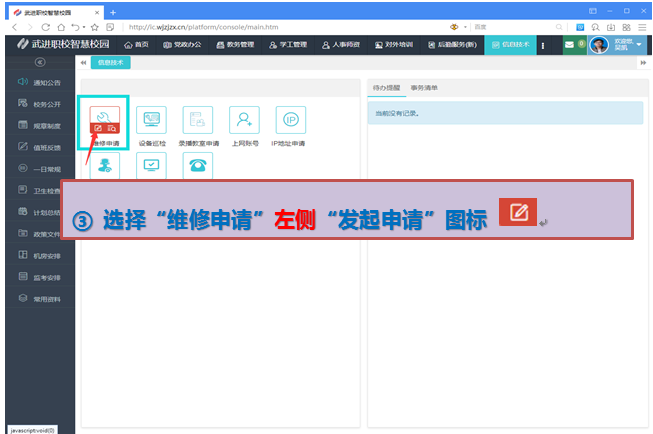Viewport: 653px width, 434px height.
Task: Click the search-list icon under 维修申请
Action: (112, 128)
